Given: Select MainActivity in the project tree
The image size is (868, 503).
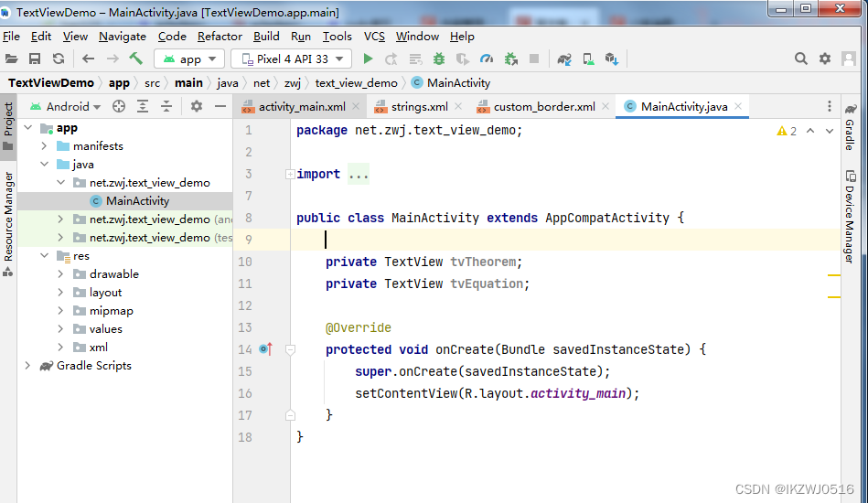Looking at the screenshot, I should coord(125,201).
